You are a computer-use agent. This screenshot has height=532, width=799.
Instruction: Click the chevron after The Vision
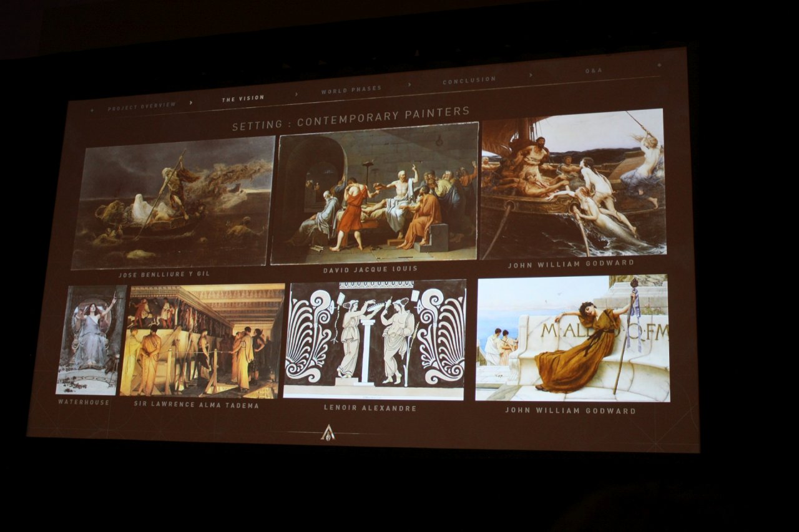(x=297, y=94)
